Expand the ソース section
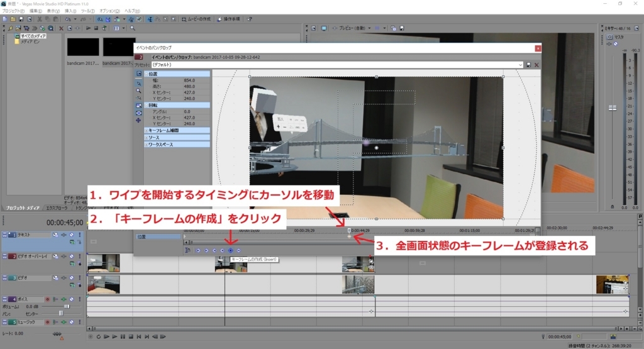 (x=146, y=138)
